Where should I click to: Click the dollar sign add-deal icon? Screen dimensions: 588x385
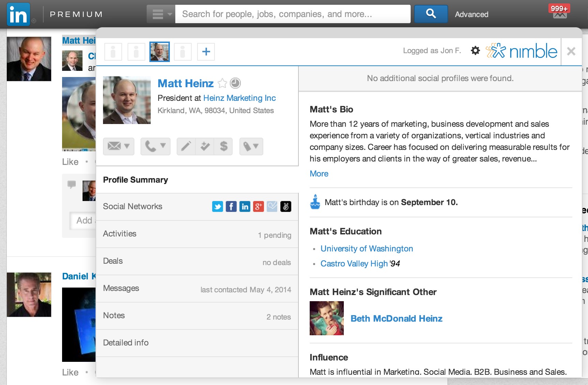point(223,147)
